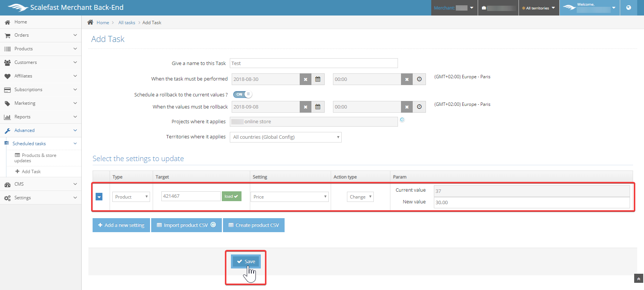Click the home icon in breadcrumb
Screen dimensions: 644x290
click(x=90, y=22)
